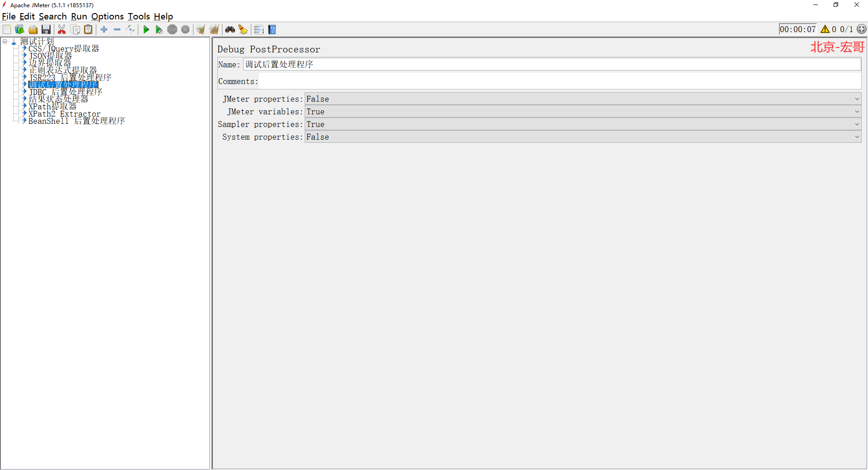Click the remote engine status icon
The width and height of the screenshot is (868, 470).
862,29
